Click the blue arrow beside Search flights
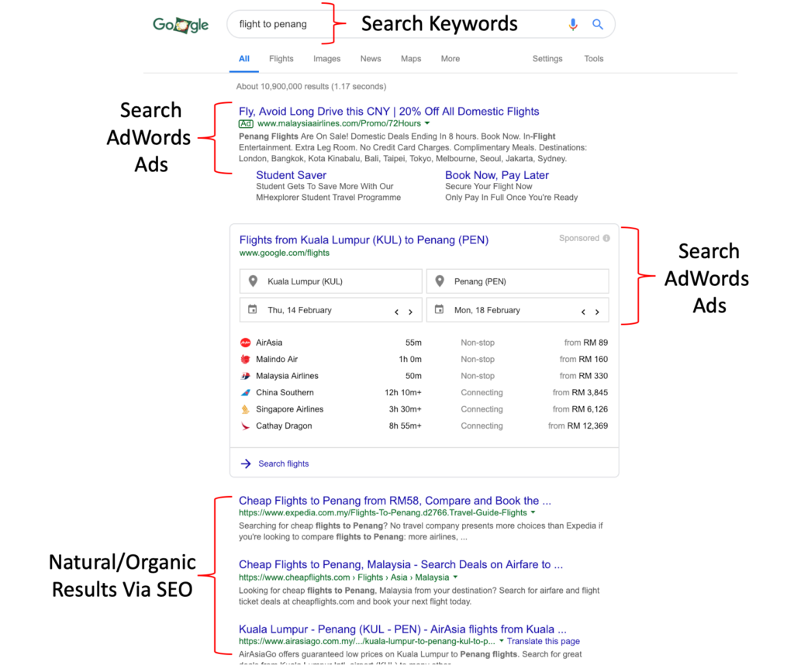Viewport: 794px width, 672px height. 246,464
